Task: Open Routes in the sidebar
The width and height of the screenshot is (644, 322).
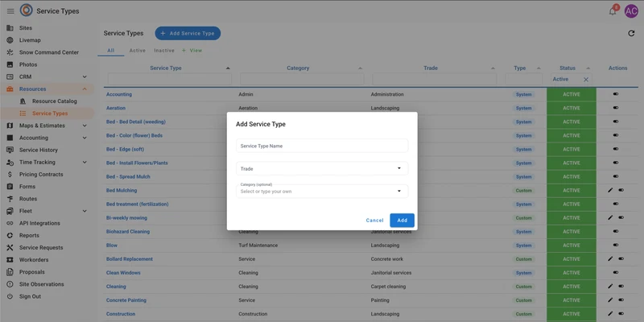Action: pos(28,199)
